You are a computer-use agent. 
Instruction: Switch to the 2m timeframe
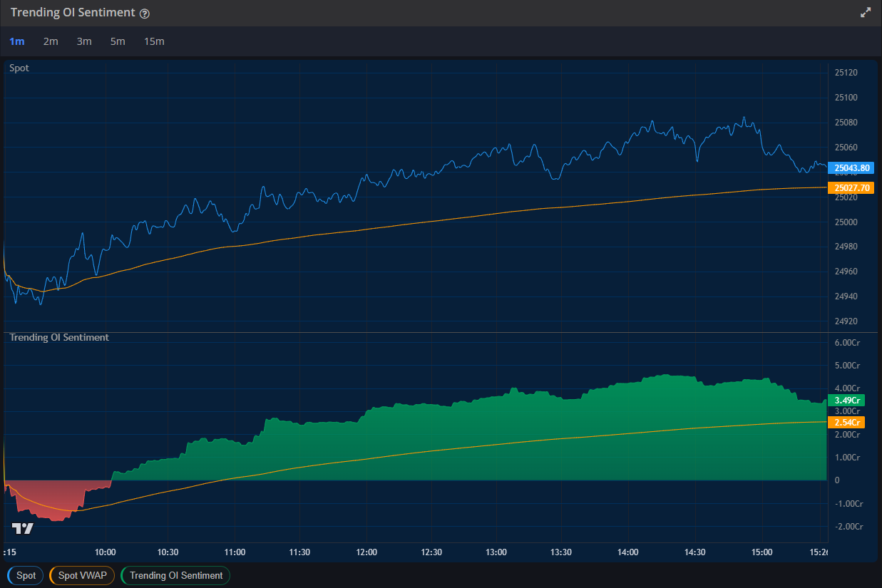(51, 41)
